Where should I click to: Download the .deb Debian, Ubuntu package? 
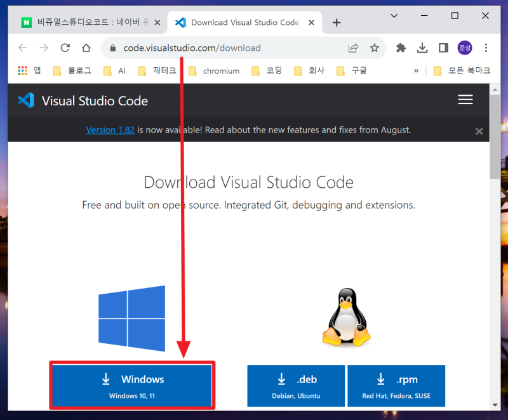(296, 385)
